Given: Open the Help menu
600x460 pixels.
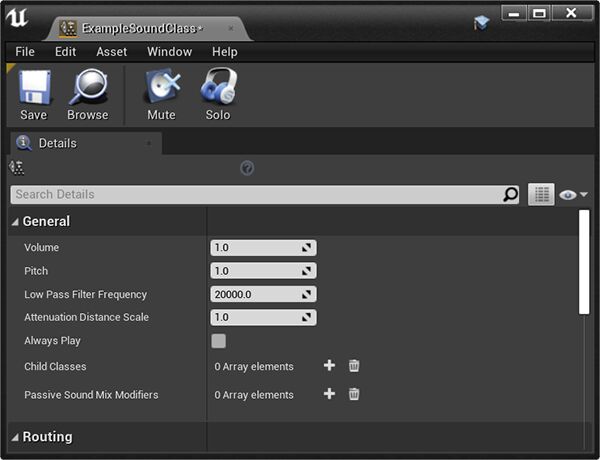Looking at the screenshot, I should click(225, 52).
